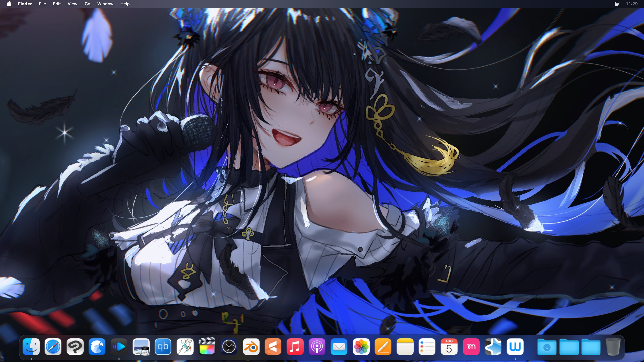Open the View menu
Viewport: 644px width, 362px height.
click(72, 4)
